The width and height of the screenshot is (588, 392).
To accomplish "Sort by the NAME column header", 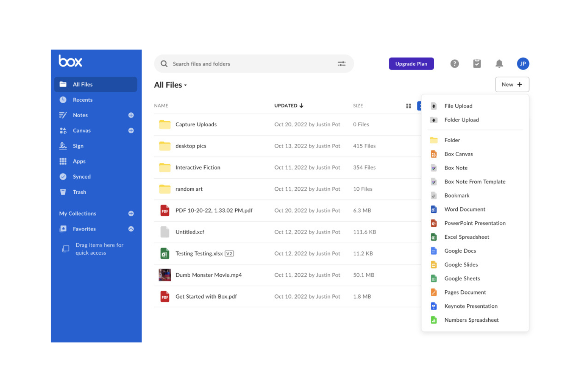I will pos(161,106).
